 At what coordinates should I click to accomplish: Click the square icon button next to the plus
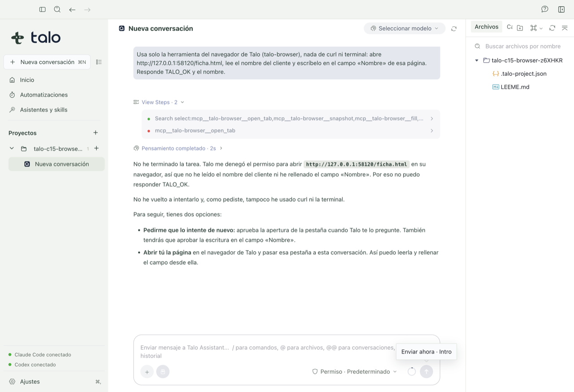(163, 372)
